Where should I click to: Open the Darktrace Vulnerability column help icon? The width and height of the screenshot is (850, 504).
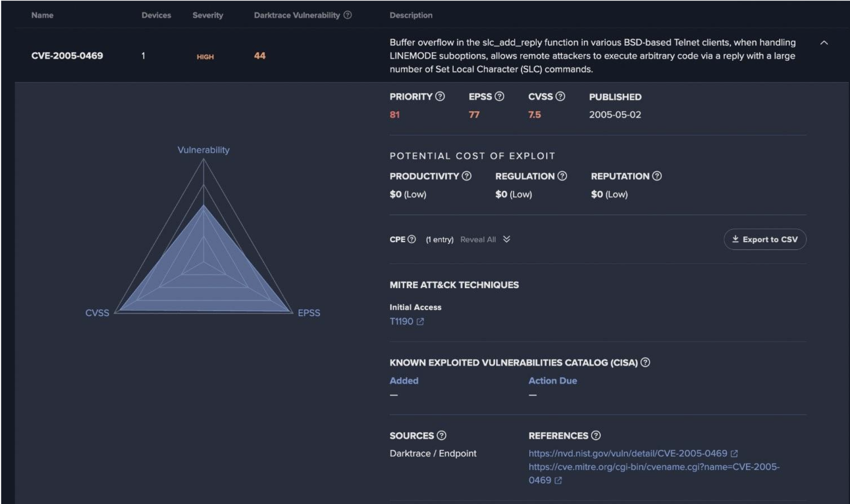pyautogui.click(x=347, y=15)
